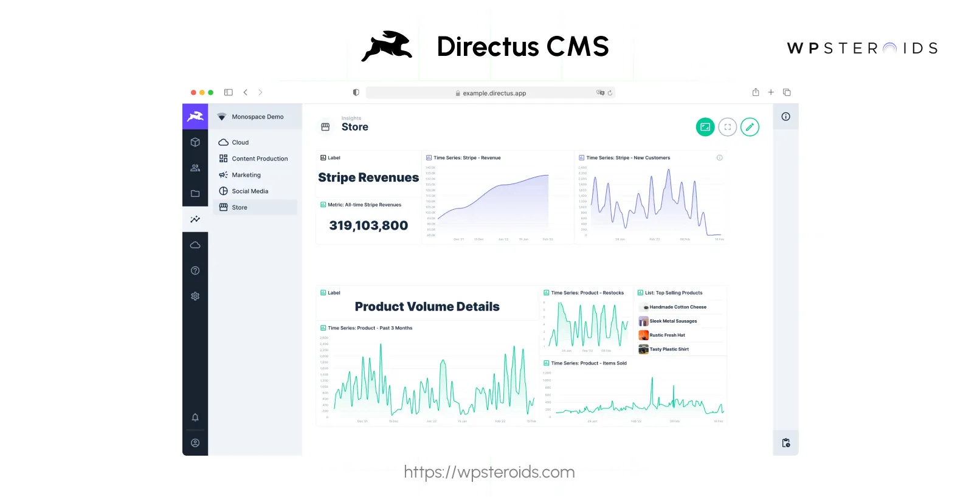
Task: Show browser tab overview icon
Action: click(787, 92)
